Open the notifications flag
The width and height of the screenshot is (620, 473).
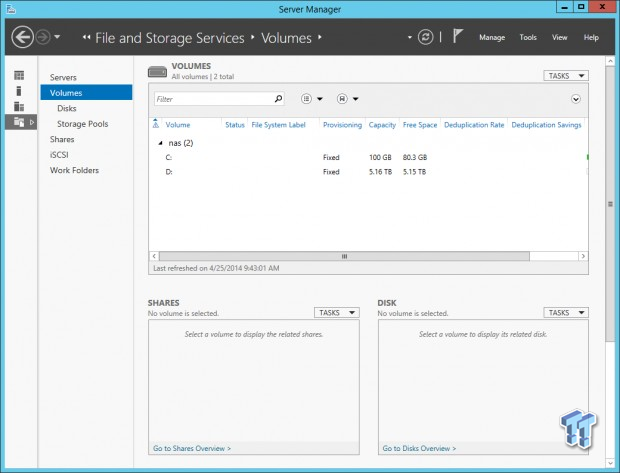point(457,36)
